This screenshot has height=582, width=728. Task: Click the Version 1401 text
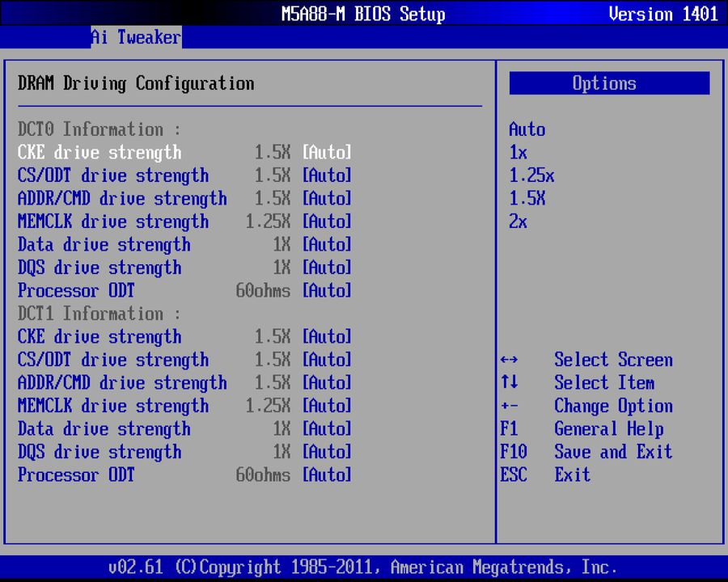[x=663, y=14]
